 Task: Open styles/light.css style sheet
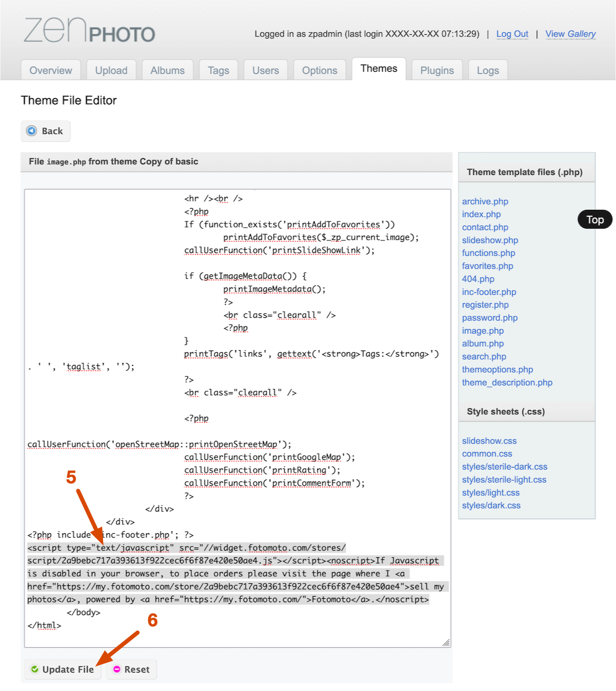click(491, 493)
